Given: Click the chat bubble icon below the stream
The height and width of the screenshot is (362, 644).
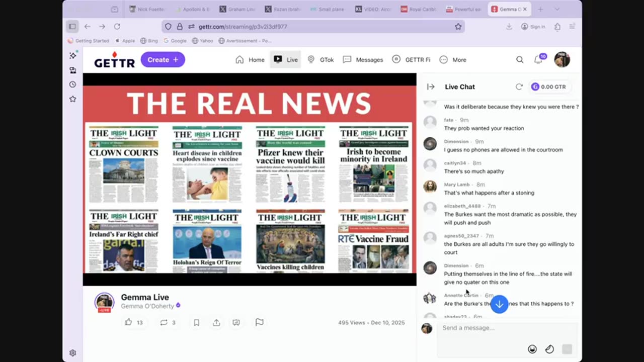Looking at the screenshot, I should (x=236, y=322).
